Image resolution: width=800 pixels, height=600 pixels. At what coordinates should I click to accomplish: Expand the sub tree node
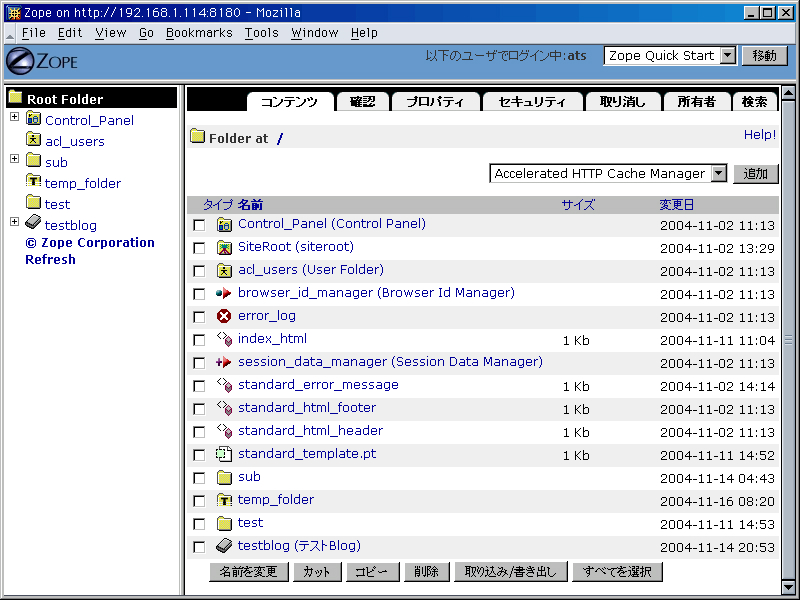[x=14, y=159]
